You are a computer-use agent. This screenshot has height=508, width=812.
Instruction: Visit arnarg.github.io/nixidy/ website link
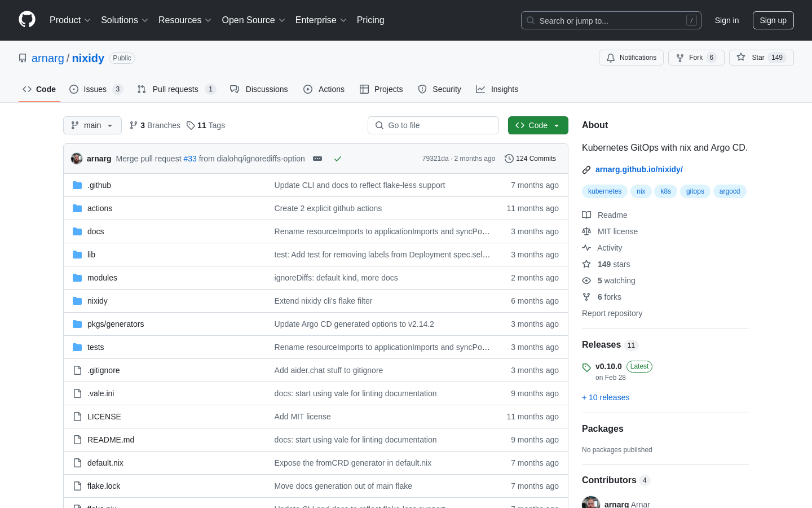pos(639,169)
